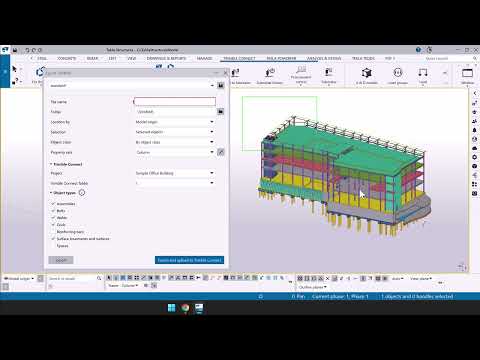Collapse the Trimble Connect section
Viewport: 480px width, 360px height.
click(51, 164)
